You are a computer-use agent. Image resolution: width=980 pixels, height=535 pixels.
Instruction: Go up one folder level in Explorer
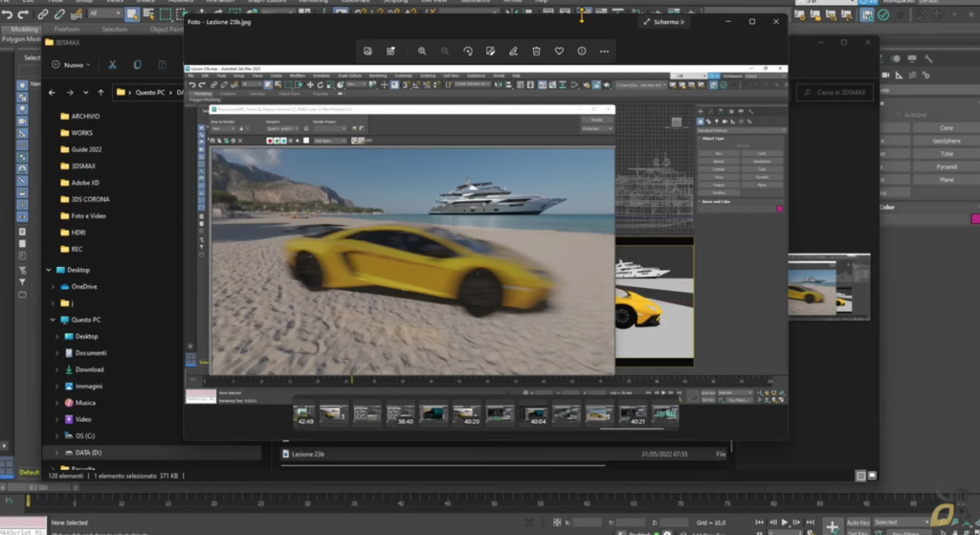click(x=100, y=93)
